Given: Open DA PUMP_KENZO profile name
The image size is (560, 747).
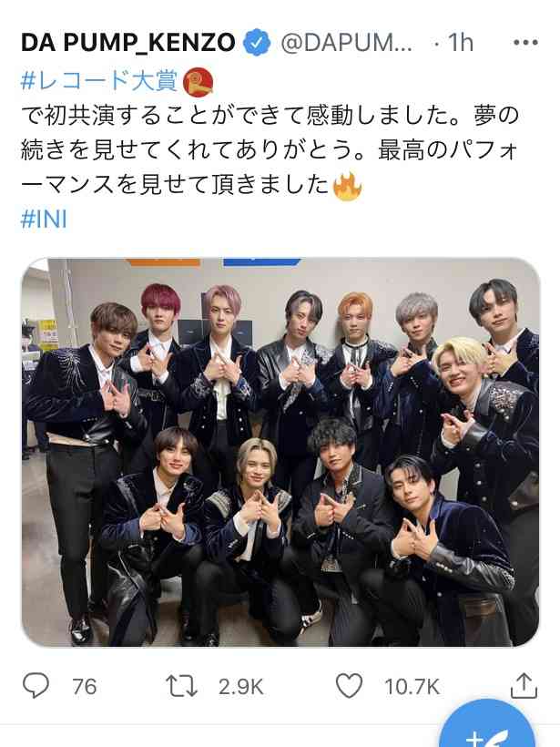Looking at the screenshot, I should [x=128, y=43].
